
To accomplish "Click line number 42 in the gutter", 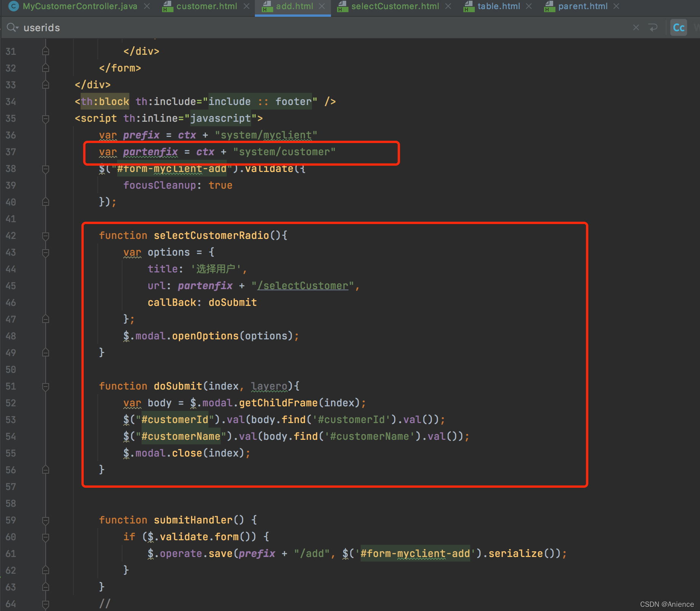I will pos(11,235).
